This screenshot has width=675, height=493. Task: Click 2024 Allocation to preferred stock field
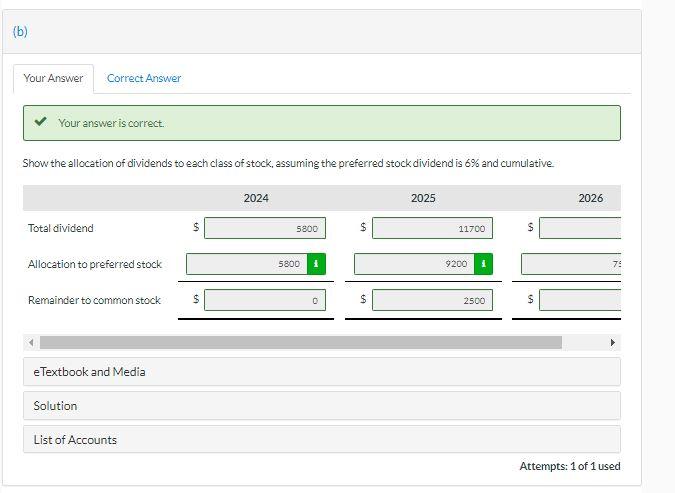click(x=247, y=264)
